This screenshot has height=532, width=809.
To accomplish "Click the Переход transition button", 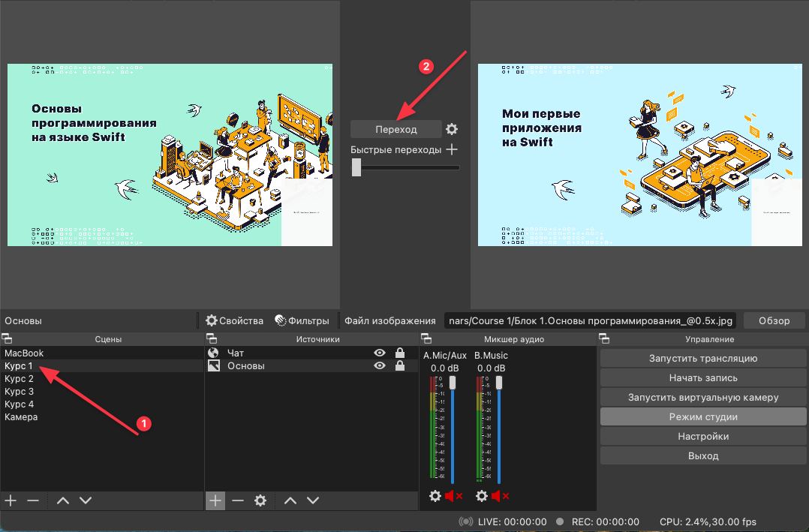I will (x=396, y=129).
